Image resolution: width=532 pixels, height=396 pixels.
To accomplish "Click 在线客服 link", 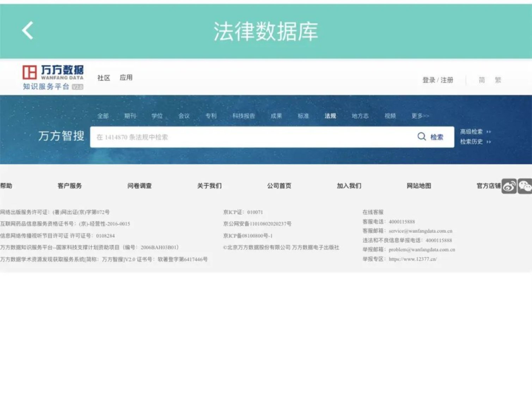I will pos(373,212).
